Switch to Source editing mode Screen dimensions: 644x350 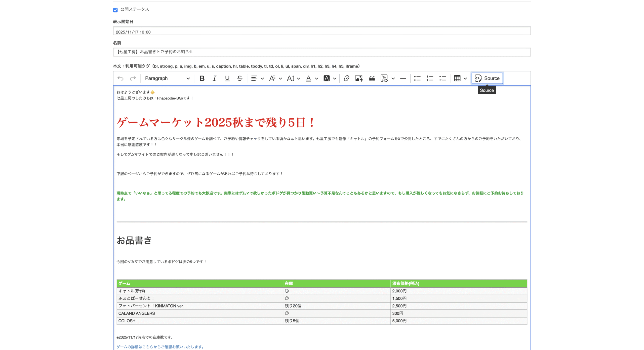(487, 78)
